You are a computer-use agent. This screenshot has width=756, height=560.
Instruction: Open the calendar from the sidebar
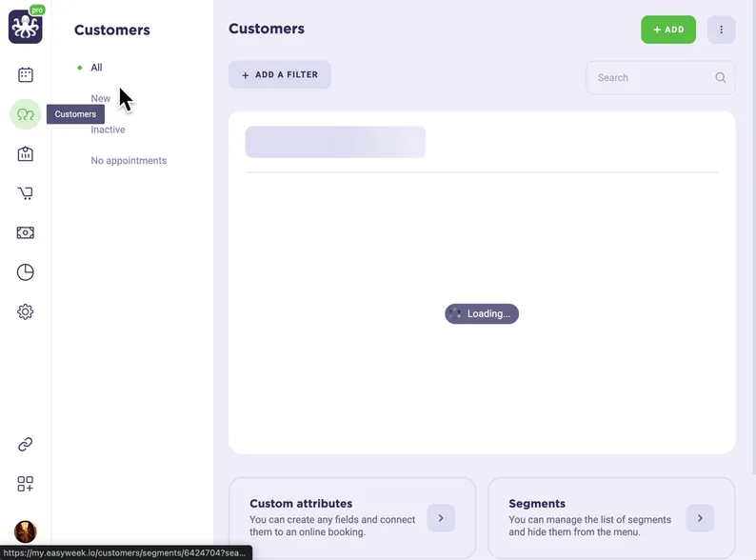pos(26,75)
